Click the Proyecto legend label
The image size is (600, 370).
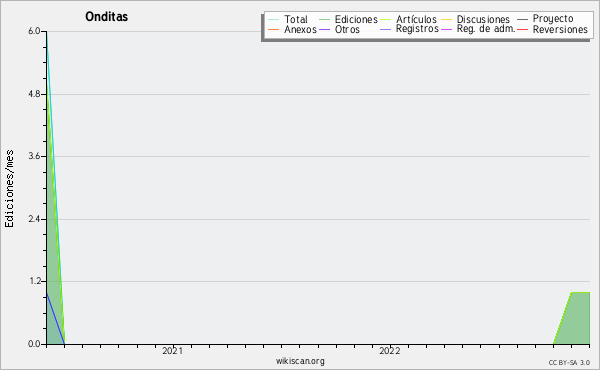point(553,19)
